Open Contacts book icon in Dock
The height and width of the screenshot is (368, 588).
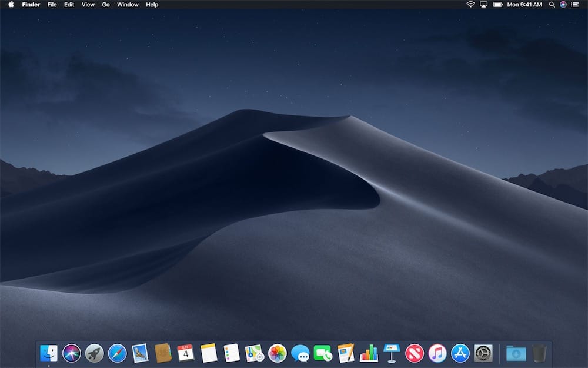tap(163, 353)
